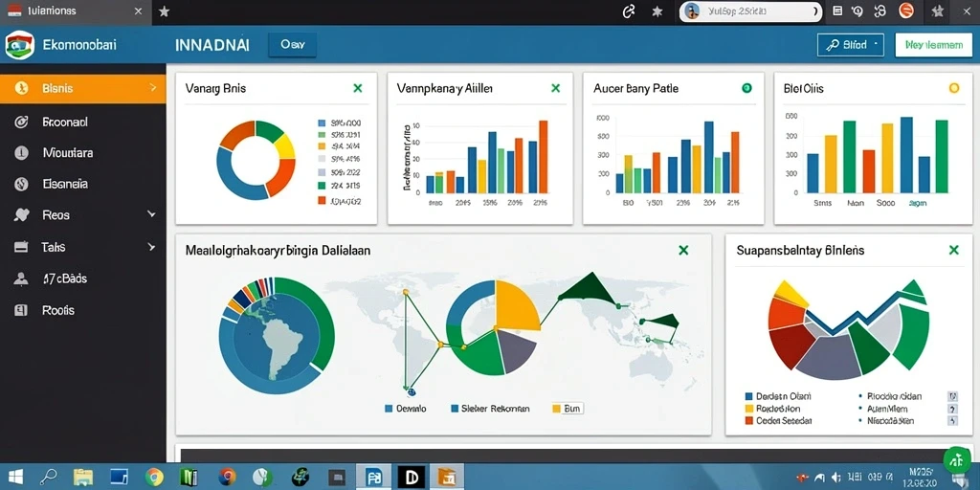The image size is (980, 490).
Task: Toggle Rododtion legend entry
Action: click(x=773, y=409)
